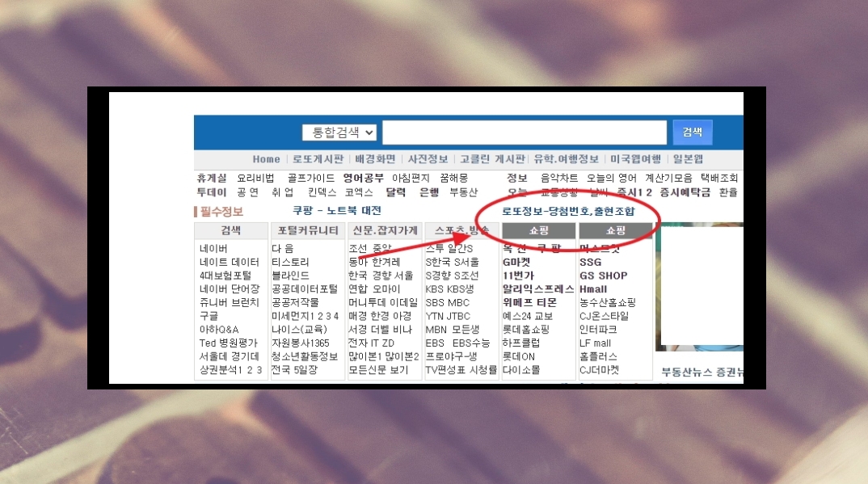
Task: Open the 킨텍스 link
Action: (x=322, y=192)
